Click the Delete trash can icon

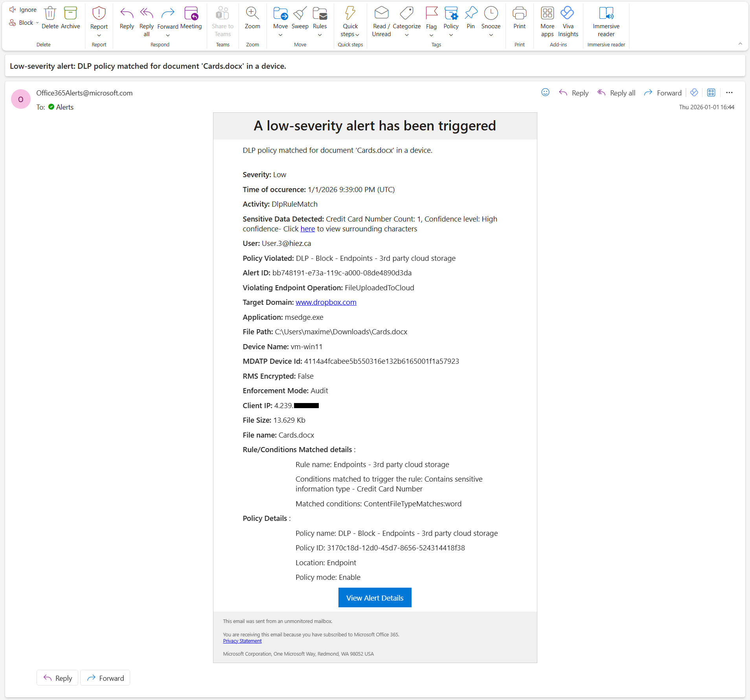50,14
